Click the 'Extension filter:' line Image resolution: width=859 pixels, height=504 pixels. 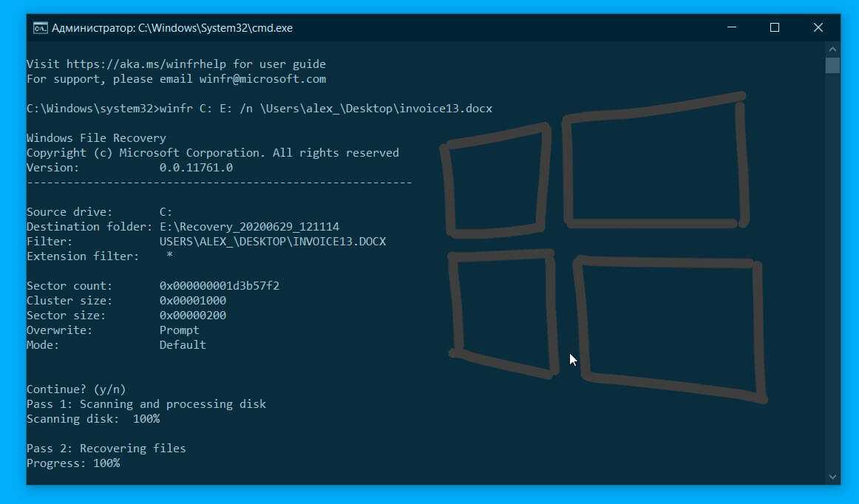coord(100,256)
